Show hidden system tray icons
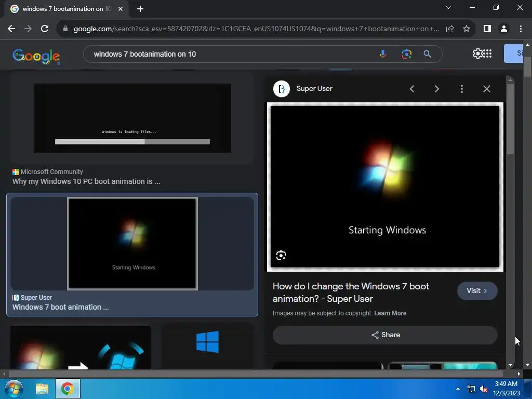 coord(458,389)
